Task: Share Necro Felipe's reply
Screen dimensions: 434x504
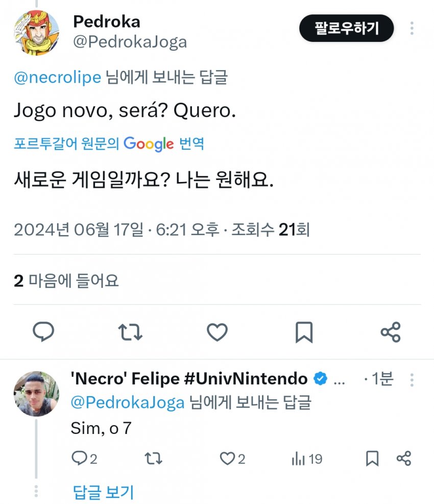Action: (x=404, y=459)
